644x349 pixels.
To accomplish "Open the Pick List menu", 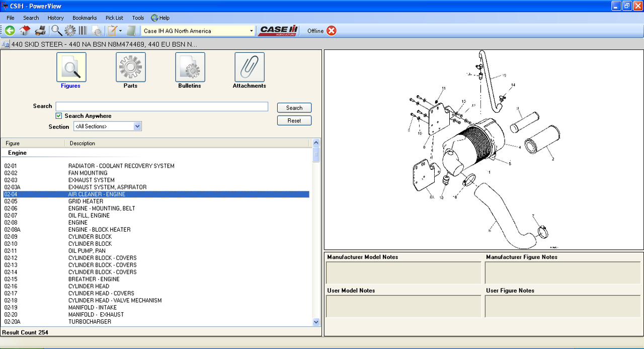I will click(x=114, y=18).
